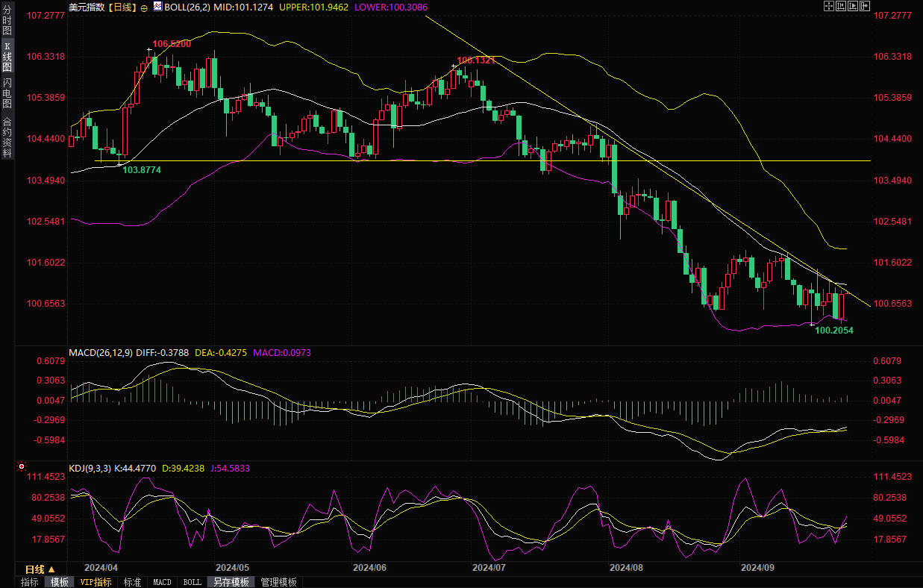
Task: Click the circled plus icon beside 日线 title
Action: pos(144,7)
